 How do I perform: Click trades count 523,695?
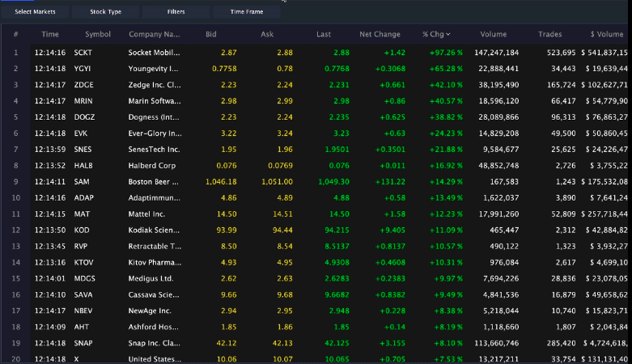coord(562,53)
